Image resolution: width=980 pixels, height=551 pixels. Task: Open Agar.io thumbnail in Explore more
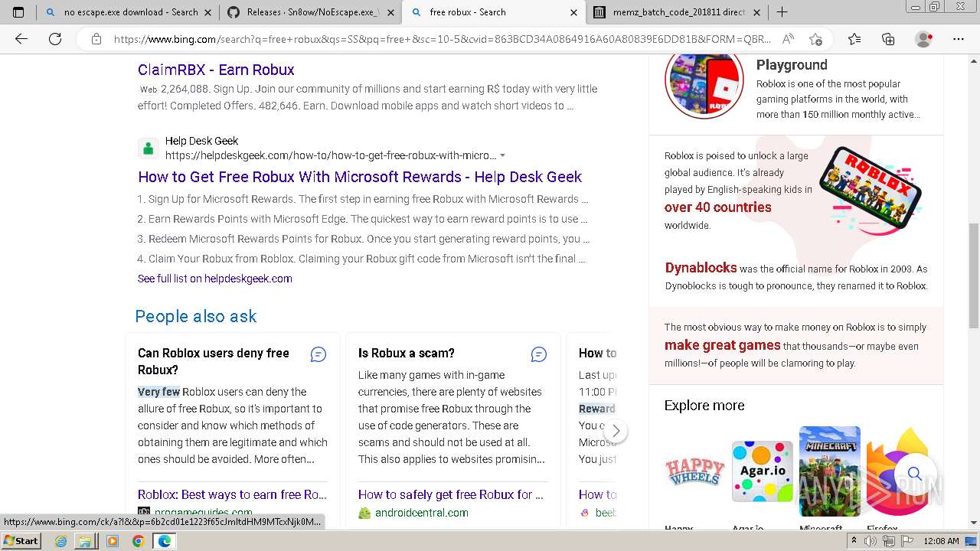(x=762, y=471)
